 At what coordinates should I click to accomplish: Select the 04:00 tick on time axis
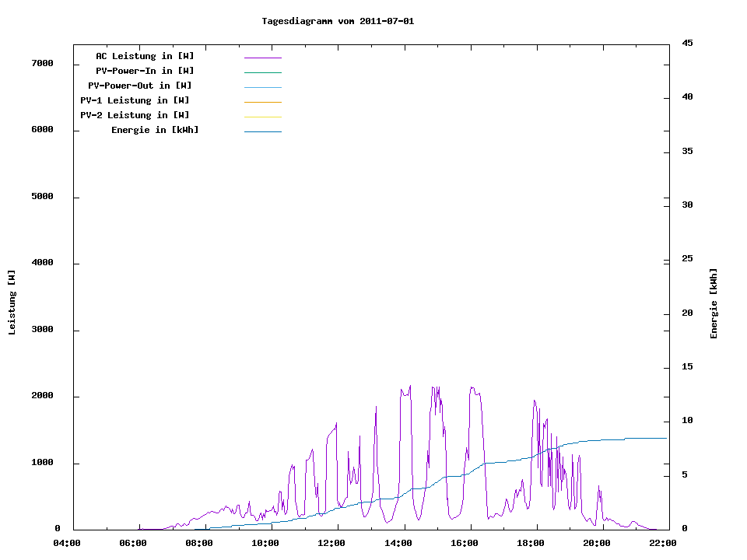(67, 544)
